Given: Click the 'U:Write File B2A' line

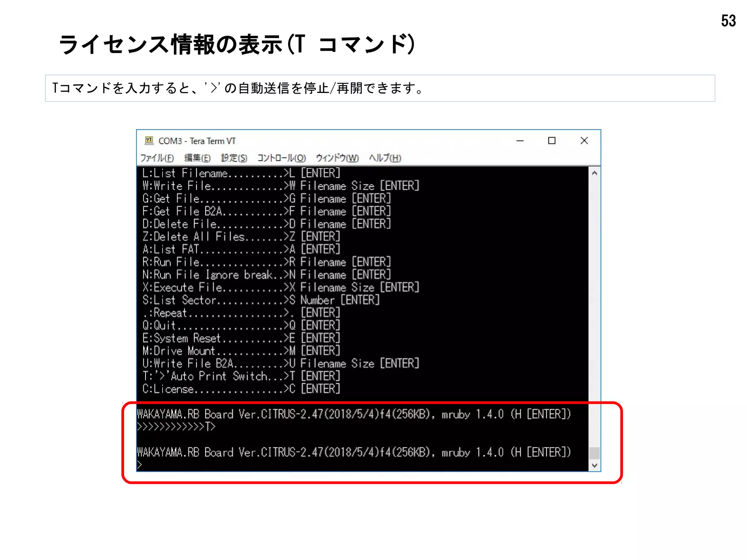Looking at the screenshot, I should point(281,363).
